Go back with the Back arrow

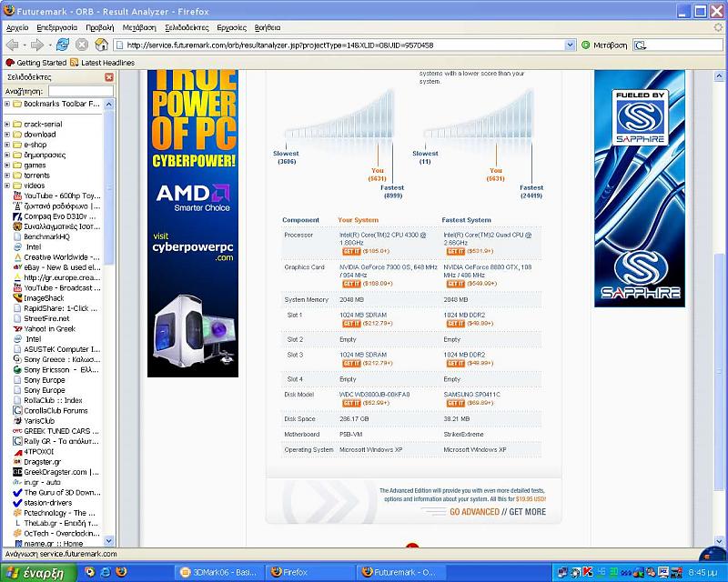13,45
